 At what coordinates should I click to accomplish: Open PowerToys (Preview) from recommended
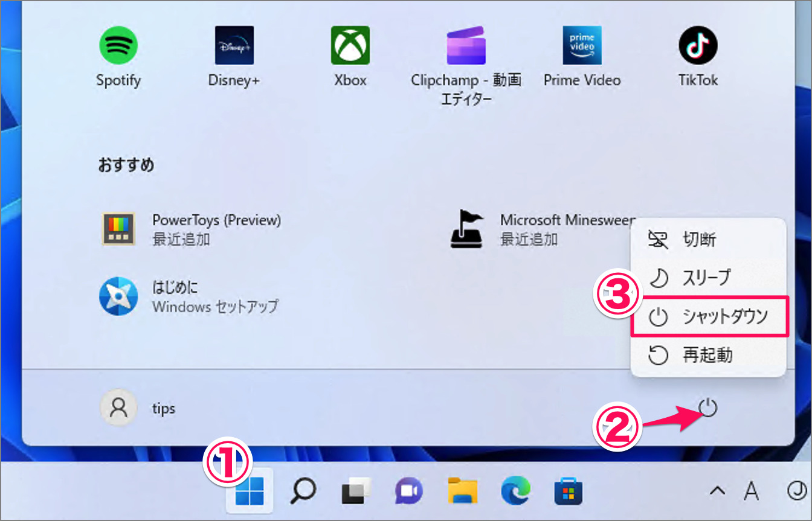click(191, 229)
